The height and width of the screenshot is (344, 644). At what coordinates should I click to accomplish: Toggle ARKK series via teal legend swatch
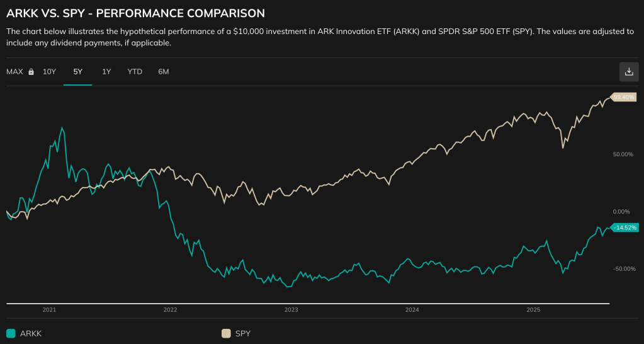pos(11,333)
